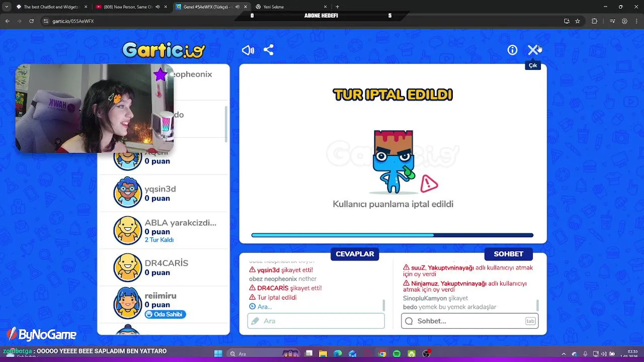
Task: Click suuZ vote-kick chat message
Action: coord(468,270)
